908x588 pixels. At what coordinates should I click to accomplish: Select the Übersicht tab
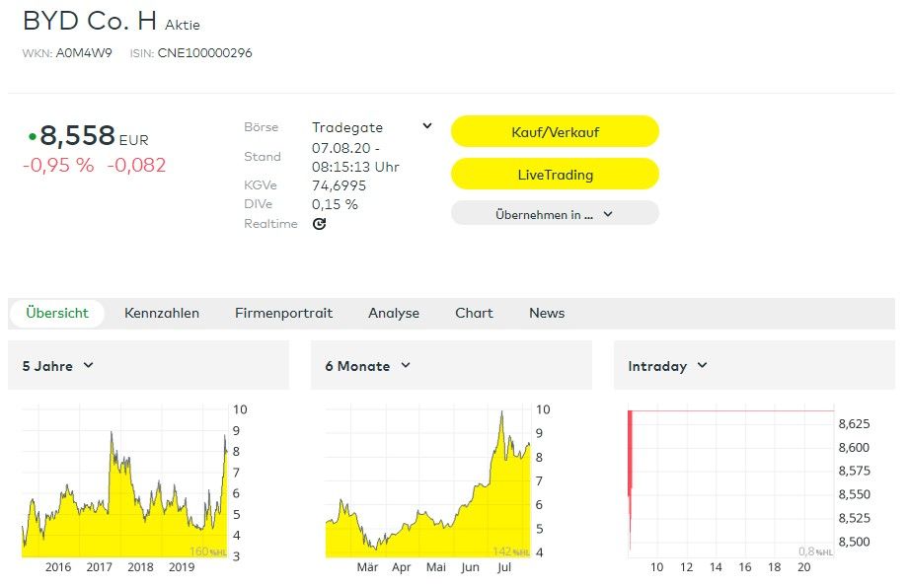tap(57, 313)
